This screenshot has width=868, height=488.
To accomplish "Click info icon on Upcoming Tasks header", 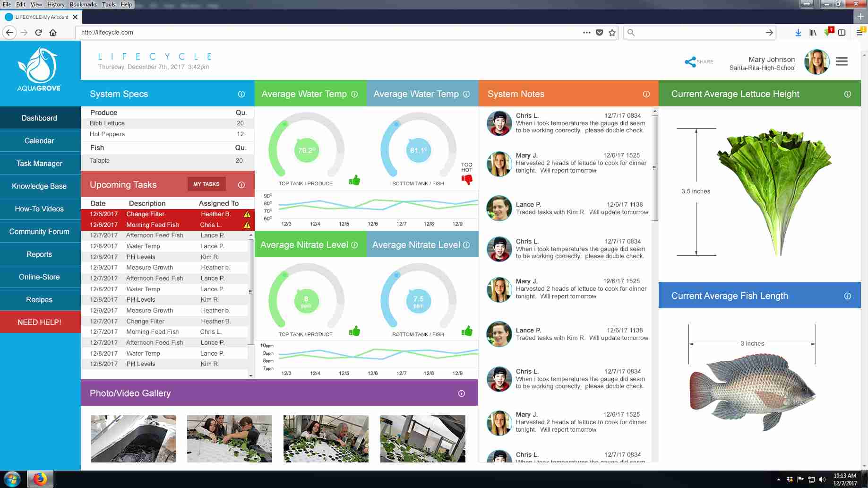I will [241, 185].
